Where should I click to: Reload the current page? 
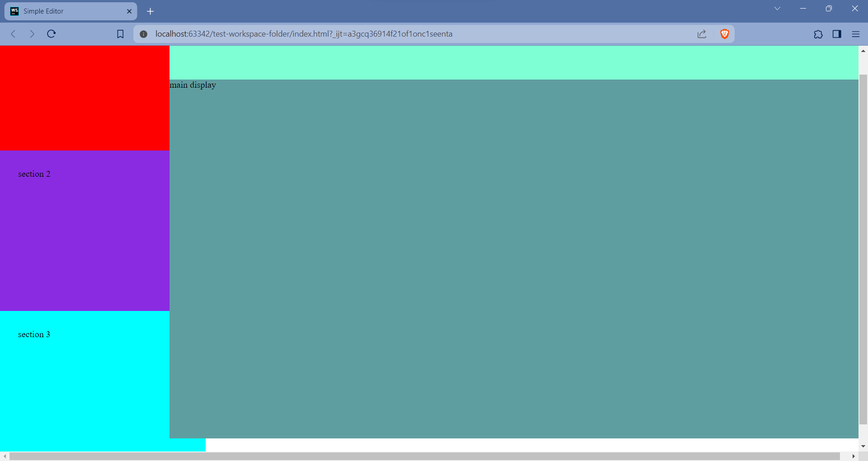51,34
